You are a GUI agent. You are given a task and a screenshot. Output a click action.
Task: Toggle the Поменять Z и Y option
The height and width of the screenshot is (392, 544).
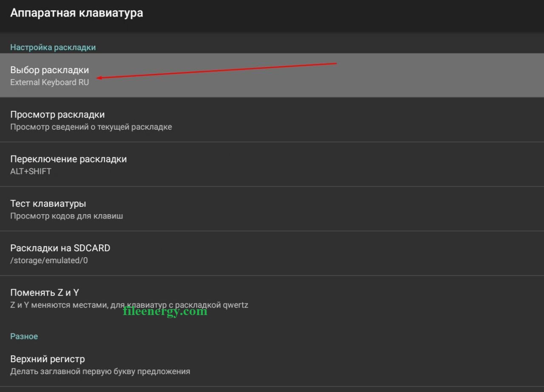[272, 298]
